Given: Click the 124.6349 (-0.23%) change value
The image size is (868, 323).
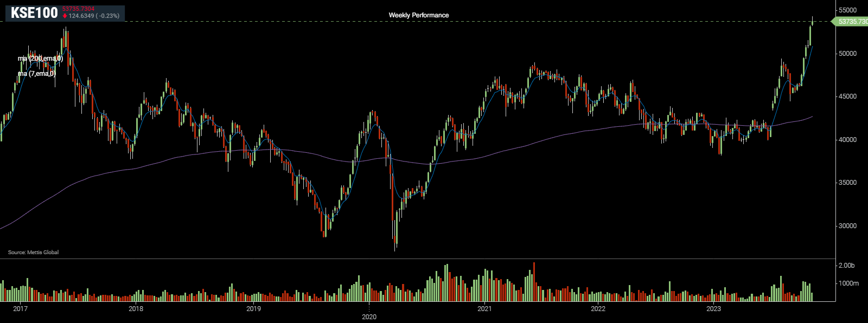Looking at the screenshot, I should (94, 16).
